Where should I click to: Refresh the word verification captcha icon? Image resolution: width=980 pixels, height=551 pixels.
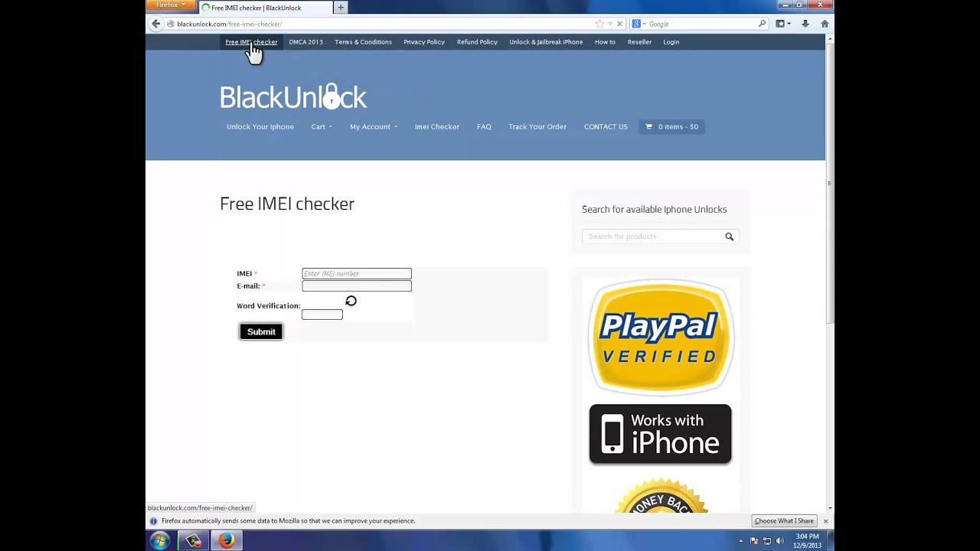click(351, 302)
